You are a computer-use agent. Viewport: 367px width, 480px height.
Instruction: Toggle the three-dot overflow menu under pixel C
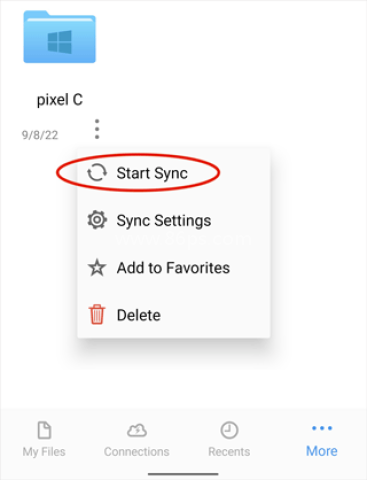[x=97, y=129]
